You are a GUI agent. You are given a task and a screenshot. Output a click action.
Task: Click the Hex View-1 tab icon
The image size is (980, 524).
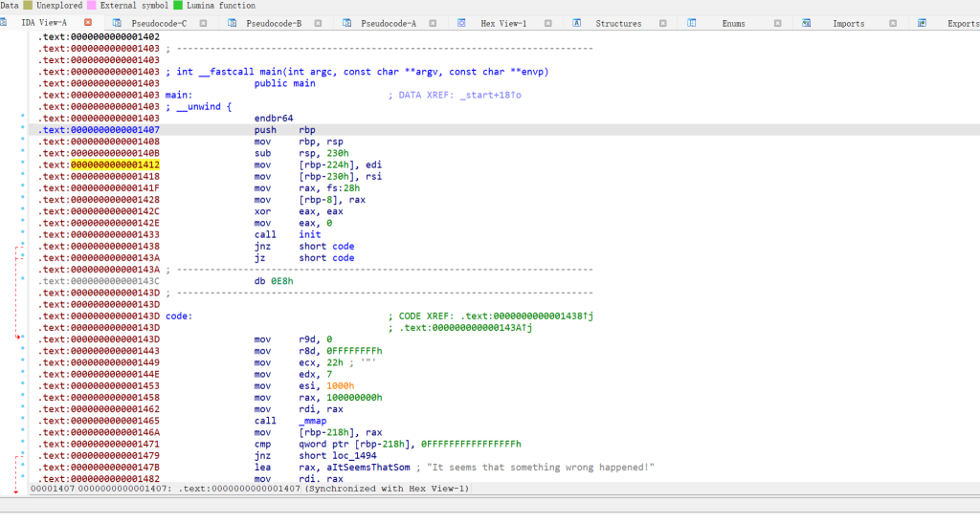pyautogui.click(x=461, y=23)
